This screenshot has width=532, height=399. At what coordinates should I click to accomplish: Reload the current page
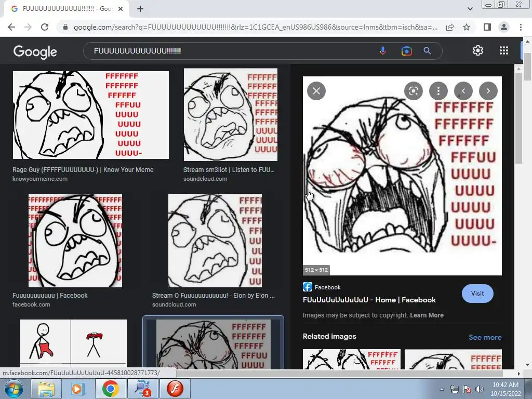coord(45,27)
